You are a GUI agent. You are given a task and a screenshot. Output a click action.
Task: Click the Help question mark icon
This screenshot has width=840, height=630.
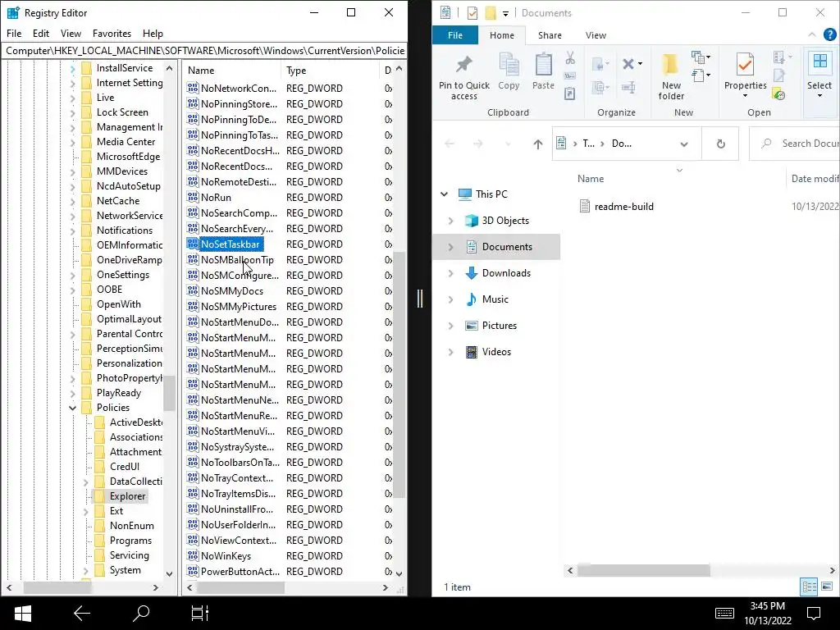pos(829,34)
